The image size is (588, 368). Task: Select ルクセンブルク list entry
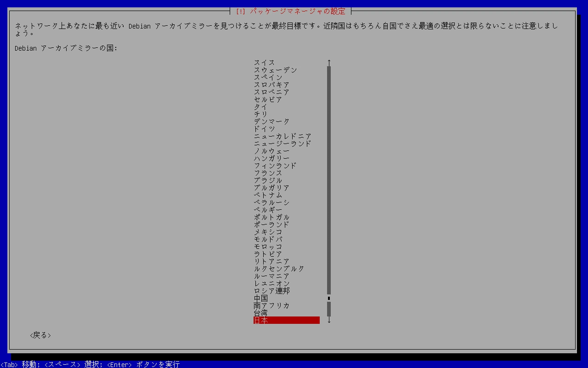[279, 269]
